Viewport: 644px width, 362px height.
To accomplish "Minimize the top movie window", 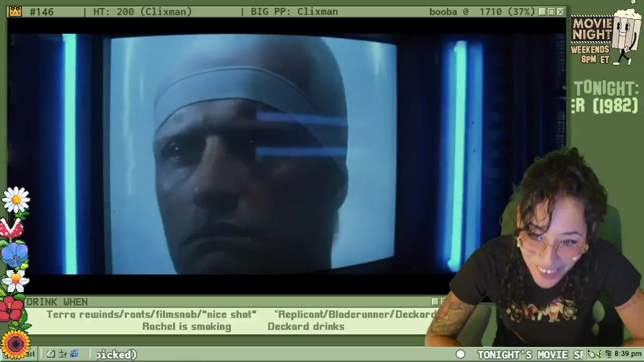I will coord(542,12).
